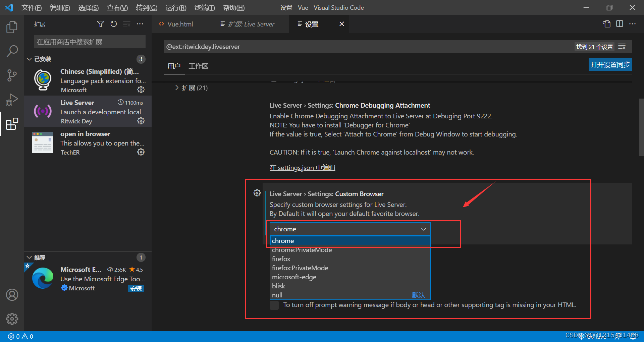The image size is (644, 342).
Task: Click the 打开设置同步 button
Action: (x=610, y=65)
